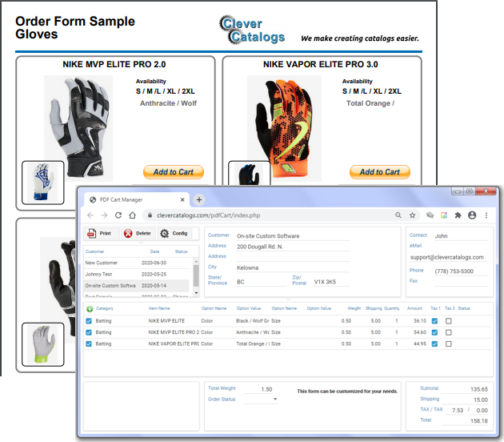Click the green add item plus icon

90,308
